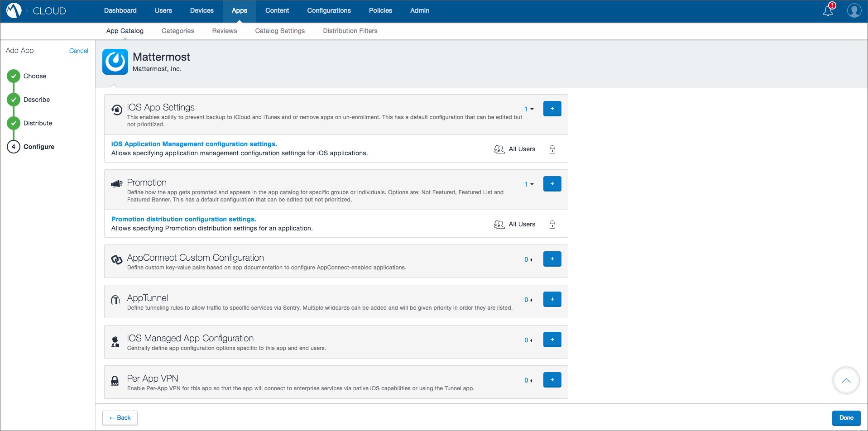Viewport: 868px width, 431px height.
Task: Expand AppConnect Custom Configuration count
Action: pos(528,259)
